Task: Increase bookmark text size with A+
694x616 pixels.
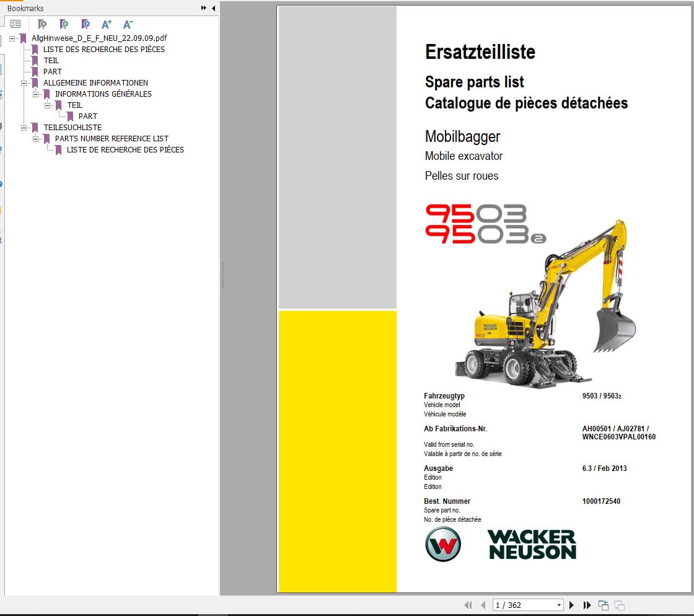Action: [x=107, y=24]
